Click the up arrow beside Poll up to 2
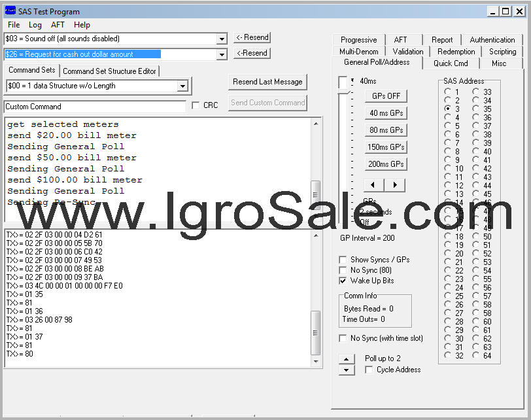This screenshot has width=531, height=420. (x=348, y=358)
